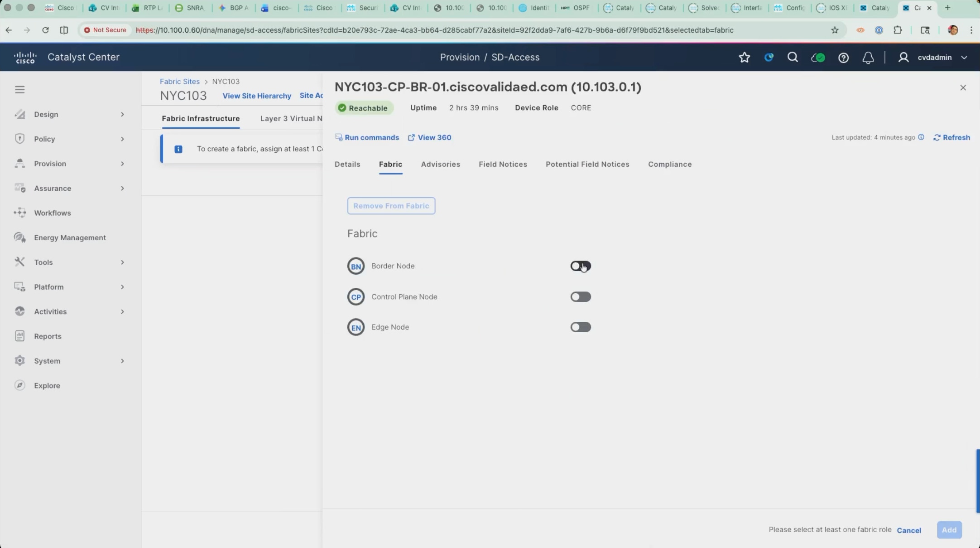Enable the Border Node toggle
Screen dimensions: 980x548
[x=581, y=266]
